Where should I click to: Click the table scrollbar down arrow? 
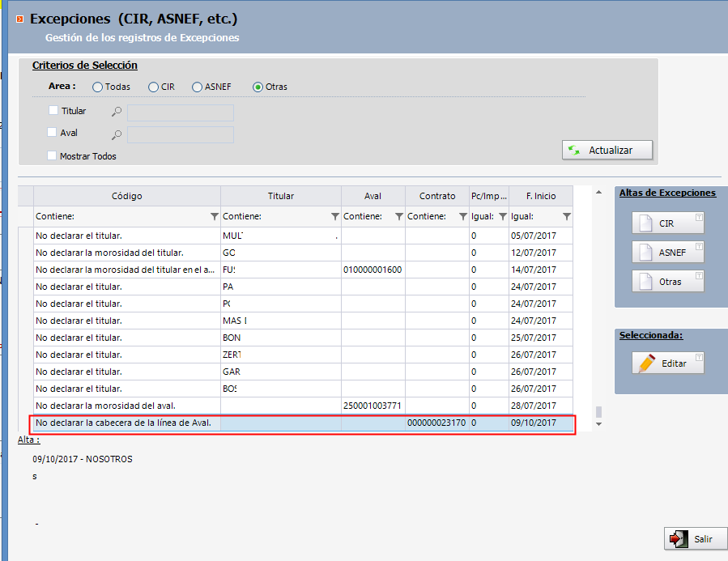pos(599,424)
